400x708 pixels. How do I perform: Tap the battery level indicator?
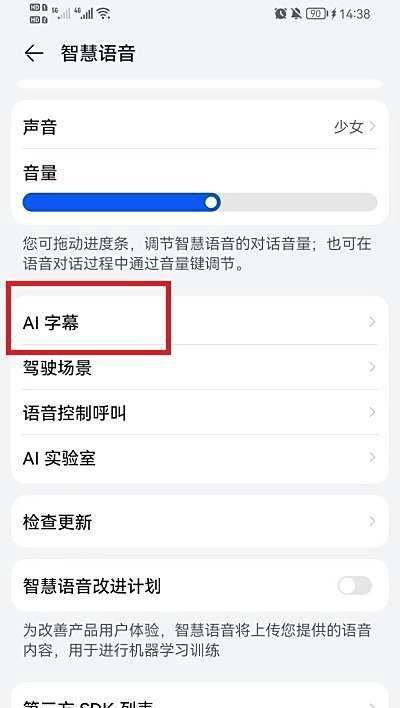[x=316, y=14]
